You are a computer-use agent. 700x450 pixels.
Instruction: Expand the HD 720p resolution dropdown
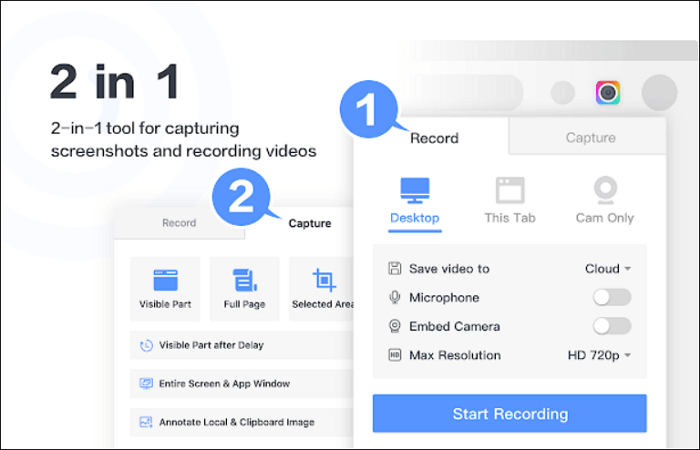pos(601,355)
